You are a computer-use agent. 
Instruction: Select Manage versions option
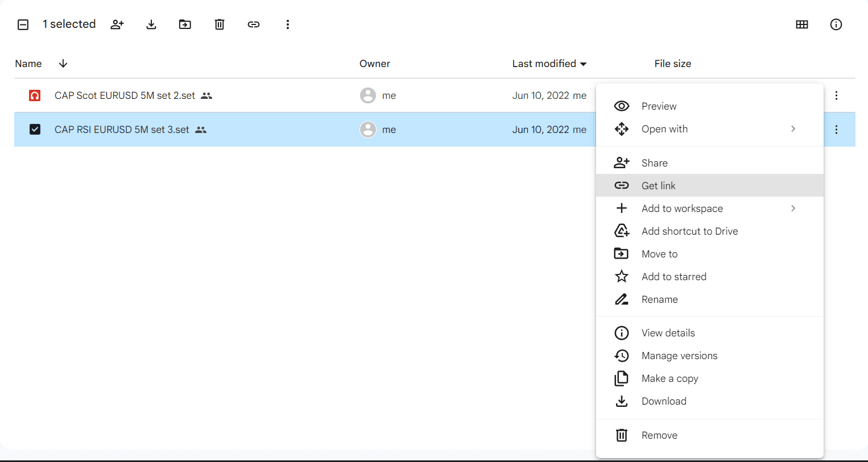pyautogui.click(x=679, y=355)
